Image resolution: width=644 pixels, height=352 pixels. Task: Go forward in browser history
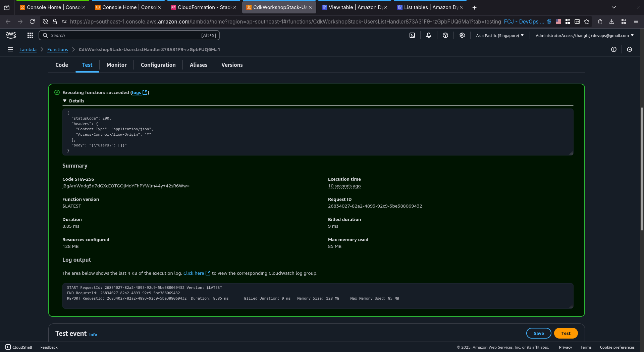pyautogui.click(x=20, y=21)
